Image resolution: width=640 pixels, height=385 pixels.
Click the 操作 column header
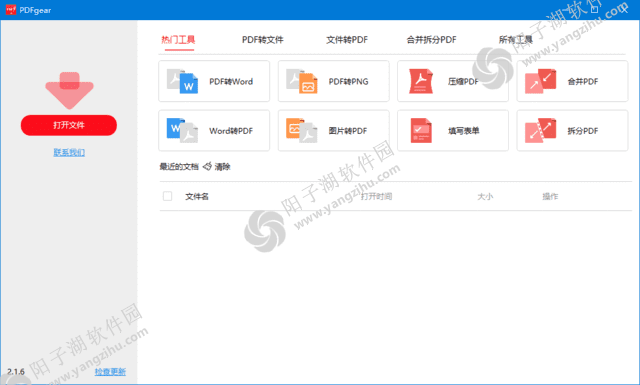pos(550,196)
